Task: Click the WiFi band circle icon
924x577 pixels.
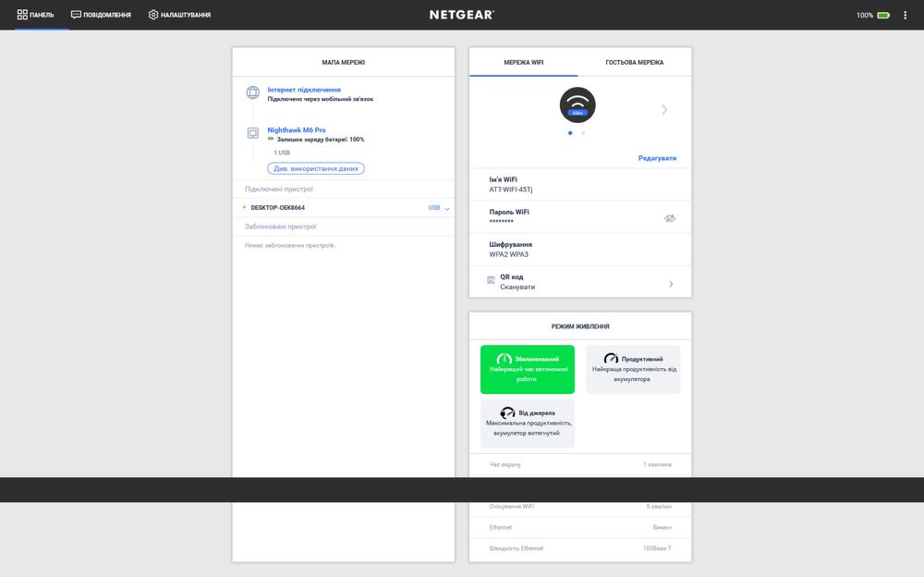Action: (x=577, y=105)
